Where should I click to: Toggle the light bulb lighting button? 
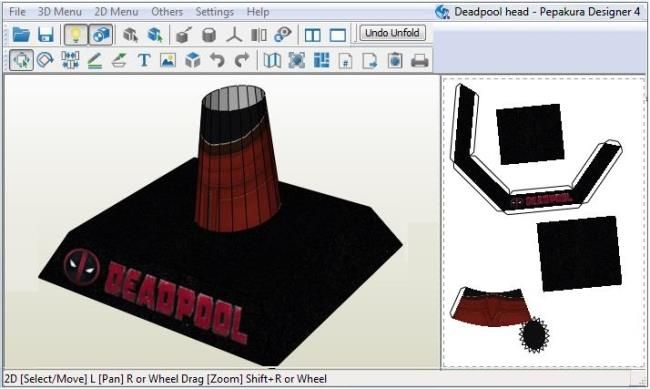(75, 34)
